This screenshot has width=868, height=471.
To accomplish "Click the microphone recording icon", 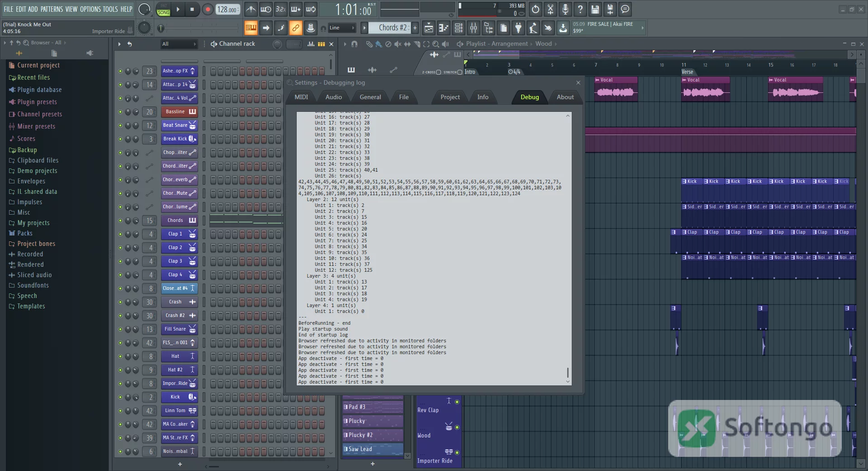I will point(565,9).
